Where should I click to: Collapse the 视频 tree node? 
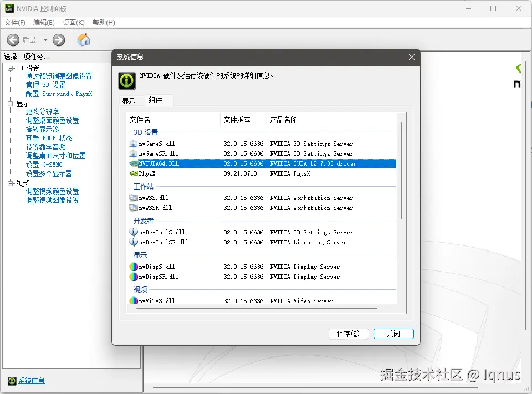(10, 183)
